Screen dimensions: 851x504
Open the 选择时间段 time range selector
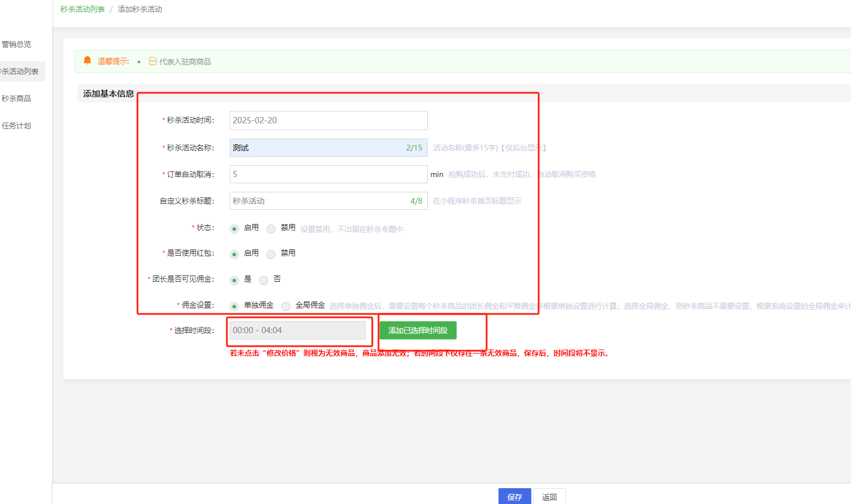point(298,330)
